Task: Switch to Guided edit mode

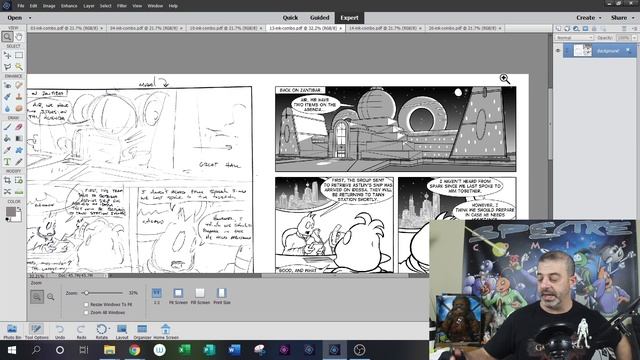Action: [x=319, y=18]
